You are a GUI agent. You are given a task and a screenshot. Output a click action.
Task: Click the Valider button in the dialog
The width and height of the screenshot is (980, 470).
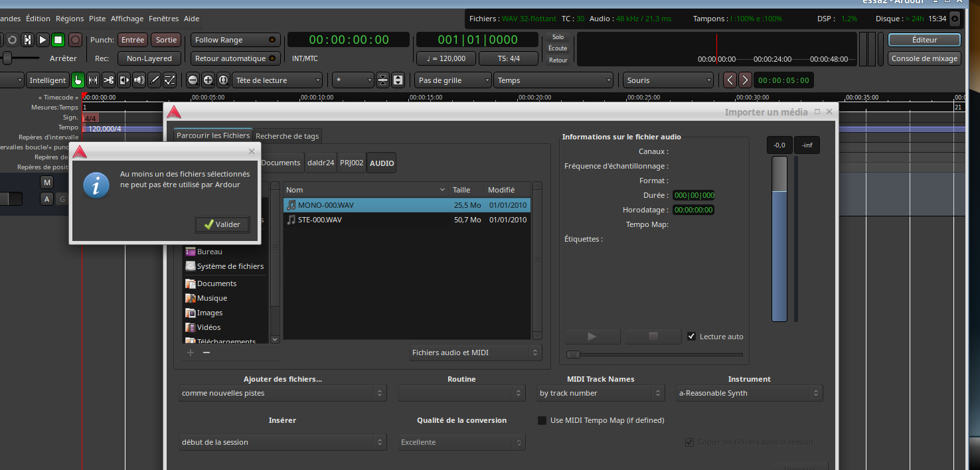[x=222, y=224]
